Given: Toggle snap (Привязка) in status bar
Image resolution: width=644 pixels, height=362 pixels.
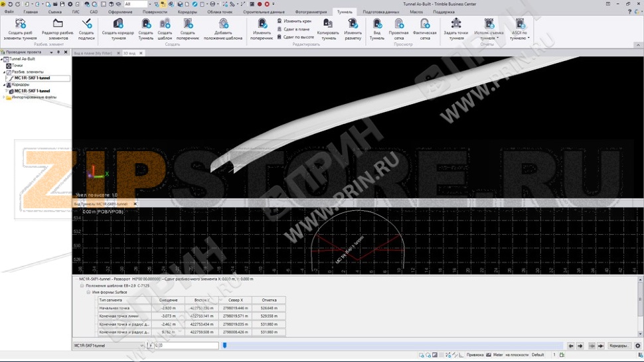Looking at the screenshot, I should (x=475, y=355).
